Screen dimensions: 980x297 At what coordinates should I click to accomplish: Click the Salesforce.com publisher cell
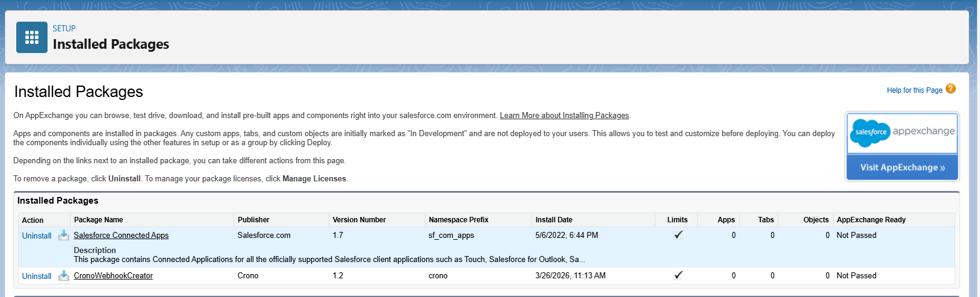(x=264, y=236)
